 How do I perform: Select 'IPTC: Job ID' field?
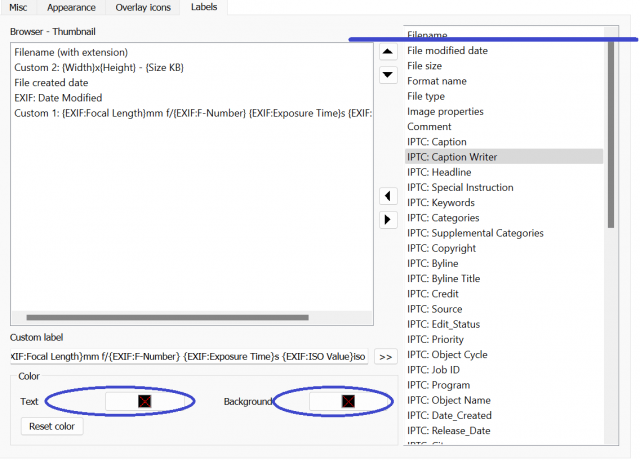click(x=504, y=370)
